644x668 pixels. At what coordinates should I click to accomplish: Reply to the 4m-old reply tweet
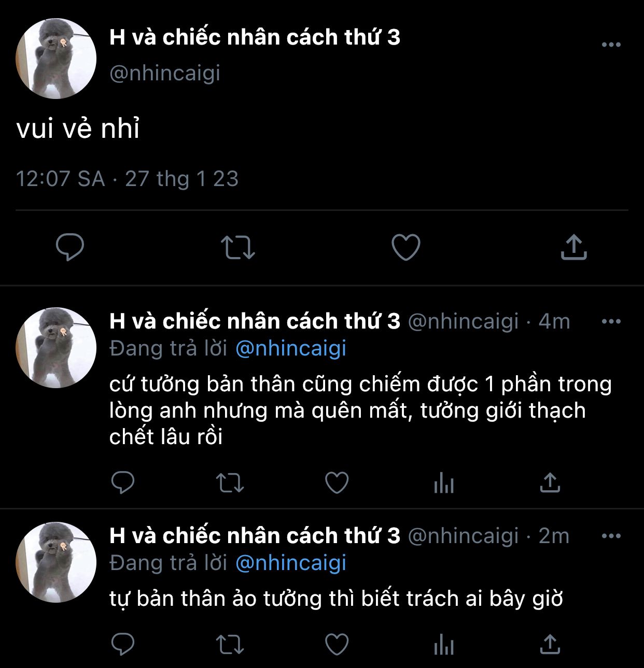[x=123, y=483]
